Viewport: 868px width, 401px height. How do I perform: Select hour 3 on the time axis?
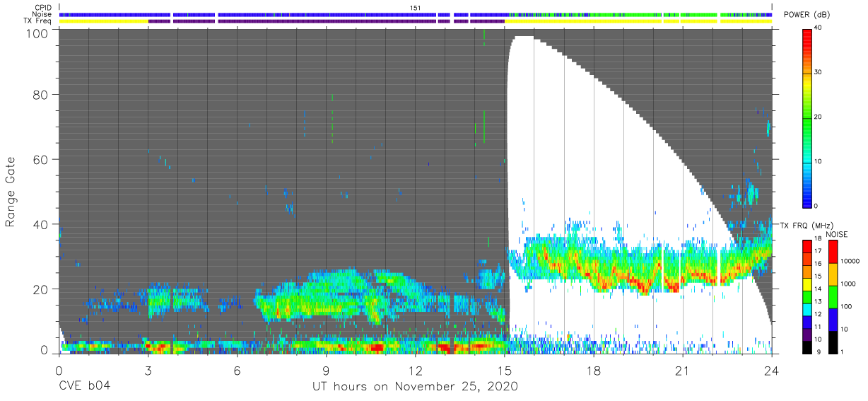click(148, 371)
